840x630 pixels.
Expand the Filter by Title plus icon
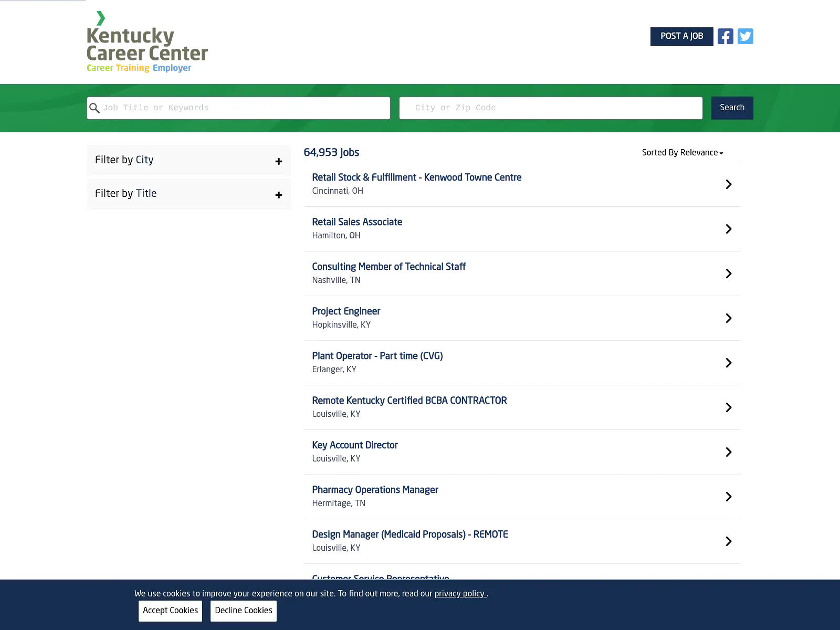pyautogui.click(x=279, y=195)
